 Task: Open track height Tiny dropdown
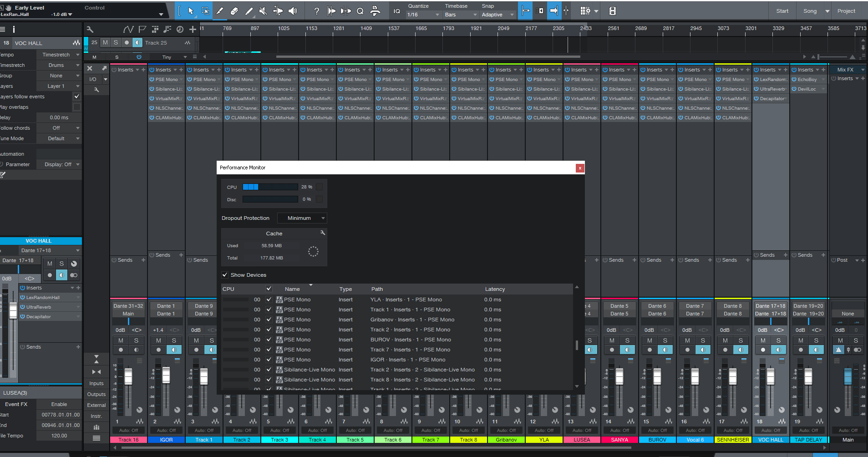172,57
